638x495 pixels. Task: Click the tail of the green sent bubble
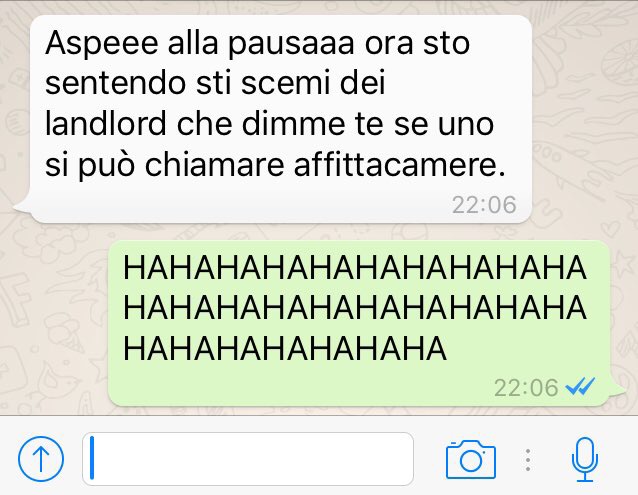coord(616,390)
